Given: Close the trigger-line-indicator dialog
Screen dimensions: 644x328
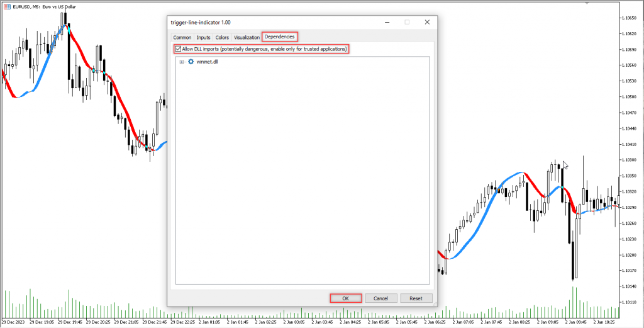Looking at the screenshot, I should pyautogui.click(x=427, y=22).
